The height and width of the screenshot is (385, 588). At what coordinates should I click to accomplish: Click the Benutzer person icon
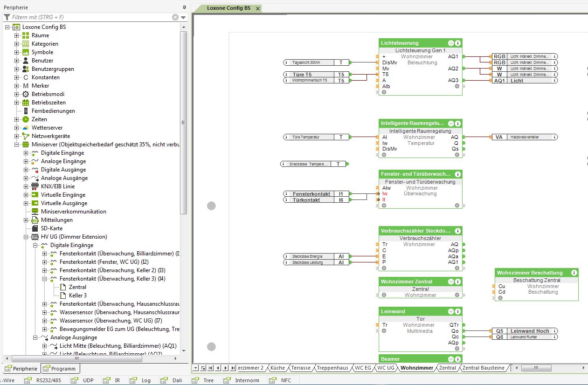tap(26, 61)
